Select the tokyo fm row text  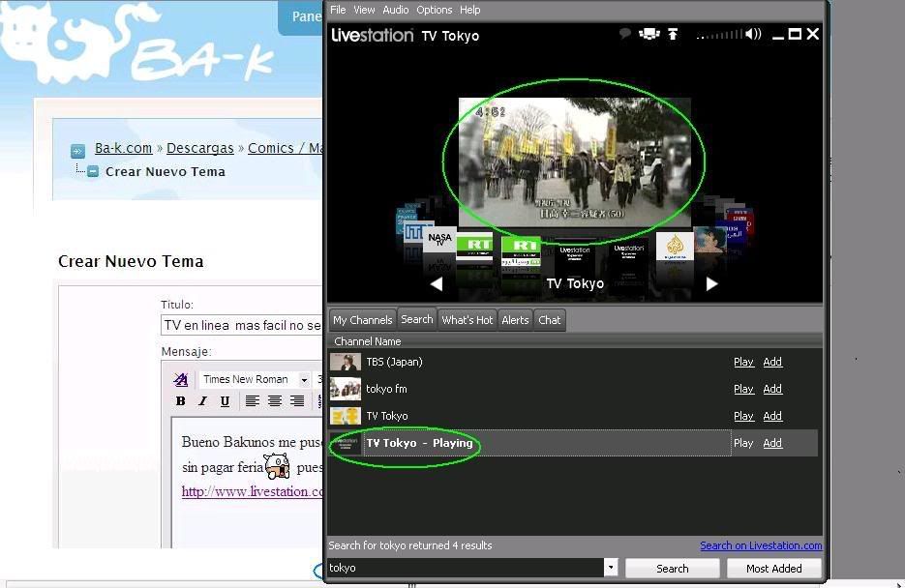pos(386,389)
